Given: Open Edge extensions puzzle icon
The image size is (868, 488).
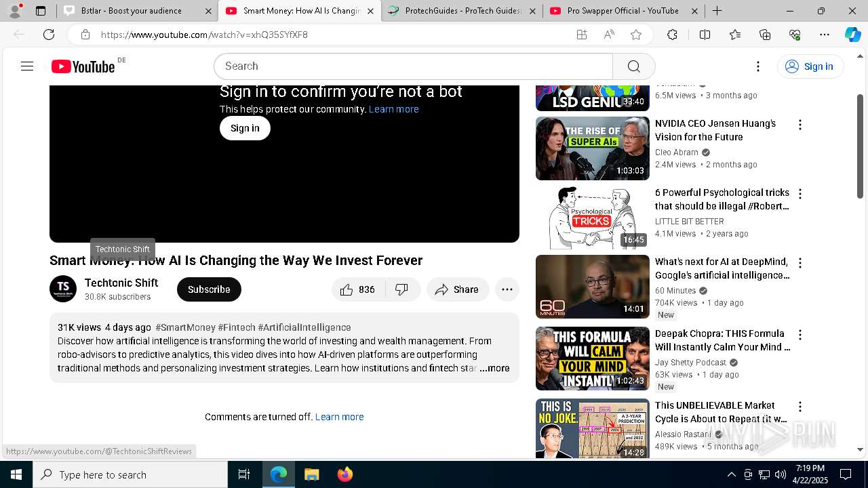Looking at the screenshot, I should point(672,35).
